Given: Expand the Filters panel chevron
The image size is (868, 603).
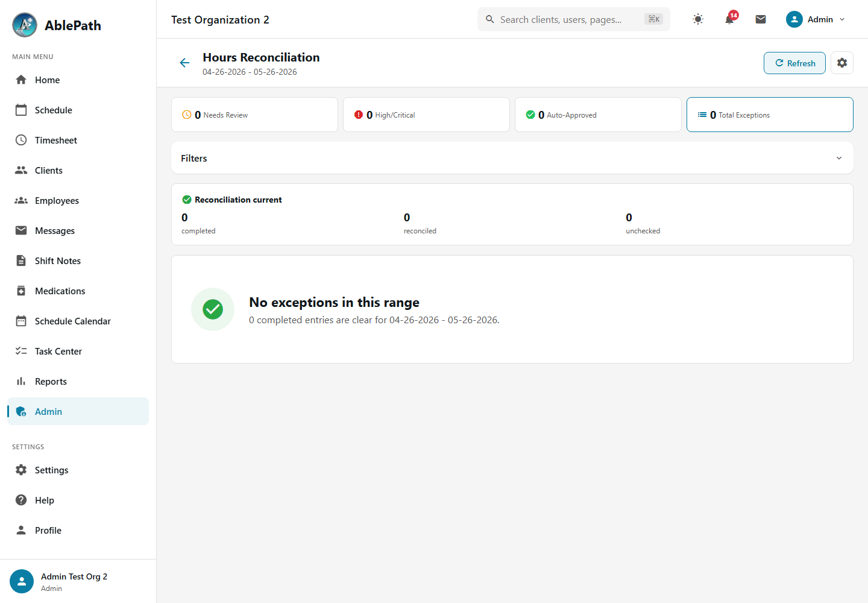Looking at the screenshot, I should 839,158.
